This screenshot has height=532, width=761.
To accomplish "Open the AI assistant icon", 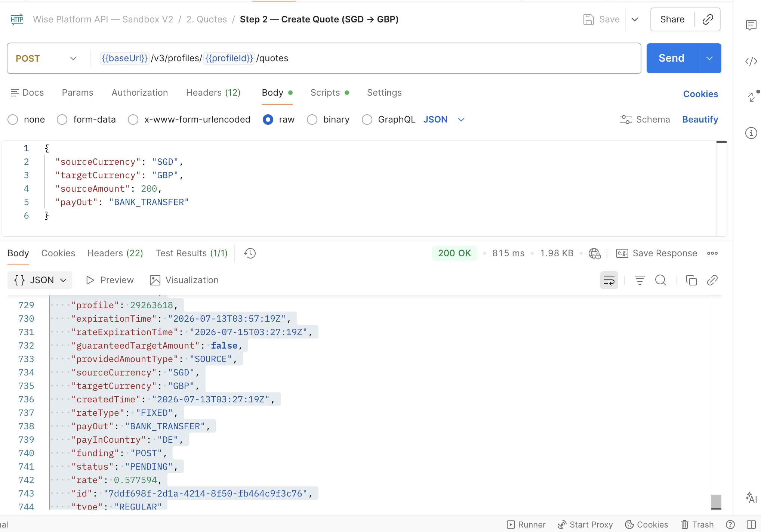I will [x=751, y=498].
